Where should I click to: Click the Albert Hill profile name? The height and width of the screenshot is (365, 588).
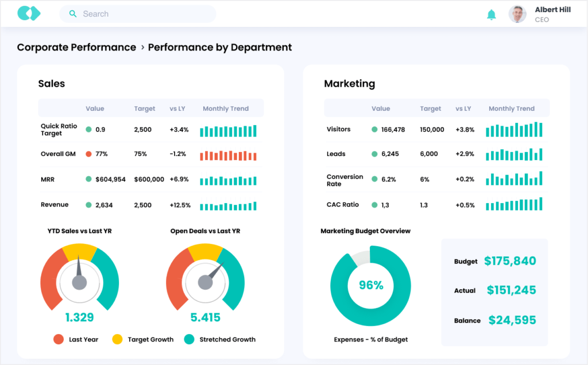point(552,9)
